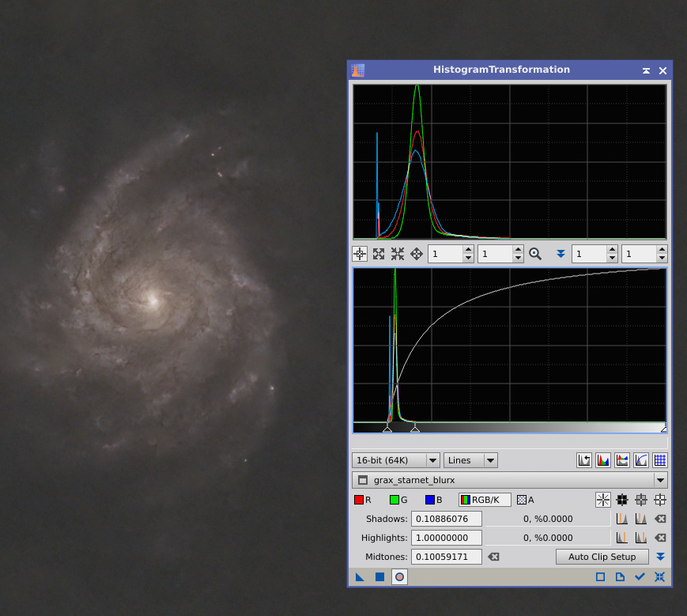Click the Shadows value input field
687x616 pixels.
tap(447, 519)
